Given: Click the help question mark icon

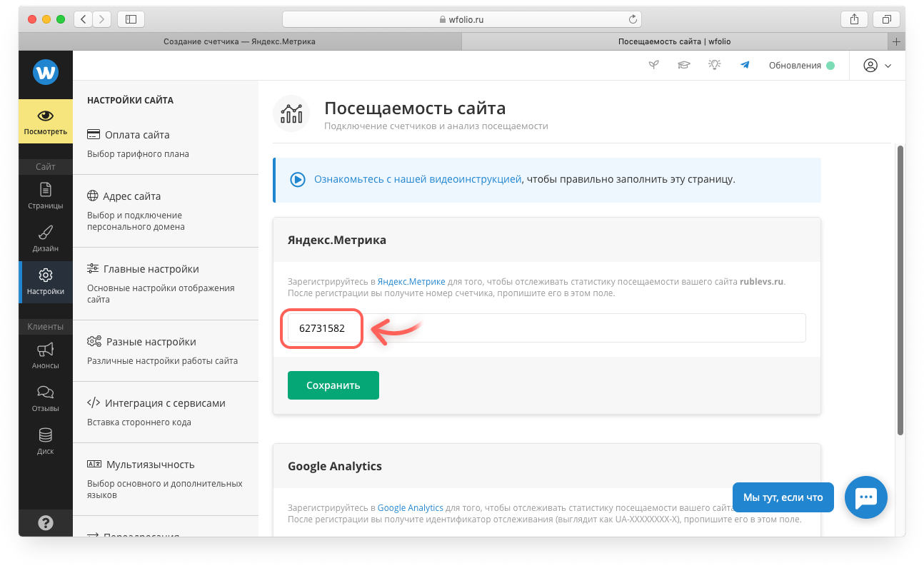Looking at the screenshot, I should click(x=46, y=523).
